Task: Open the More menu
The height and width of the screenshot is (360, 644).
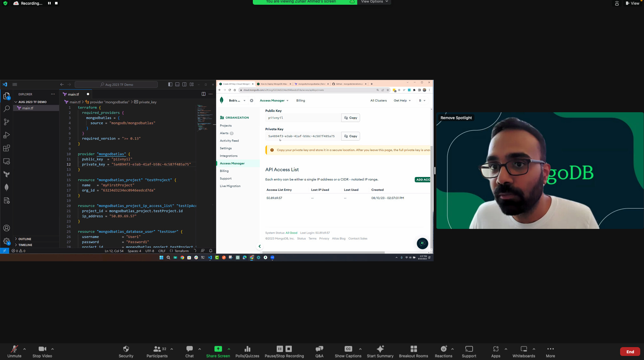Action: [x=550, y=351]
